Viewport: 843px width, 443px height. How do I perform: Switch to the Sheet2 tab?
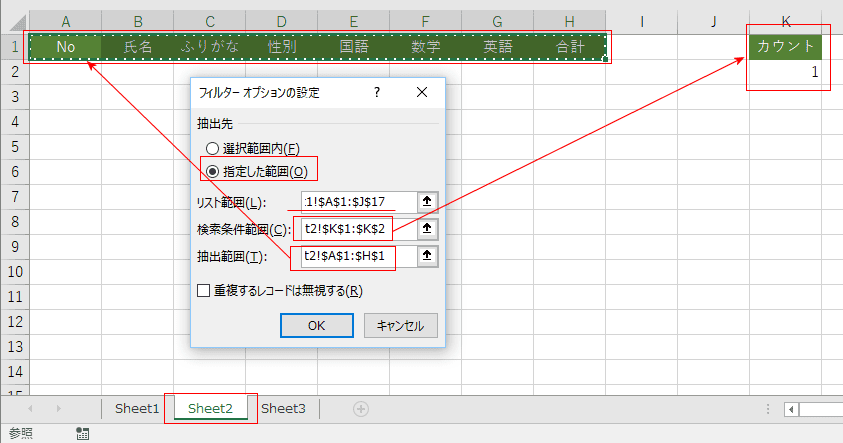[x=210, y=409]
